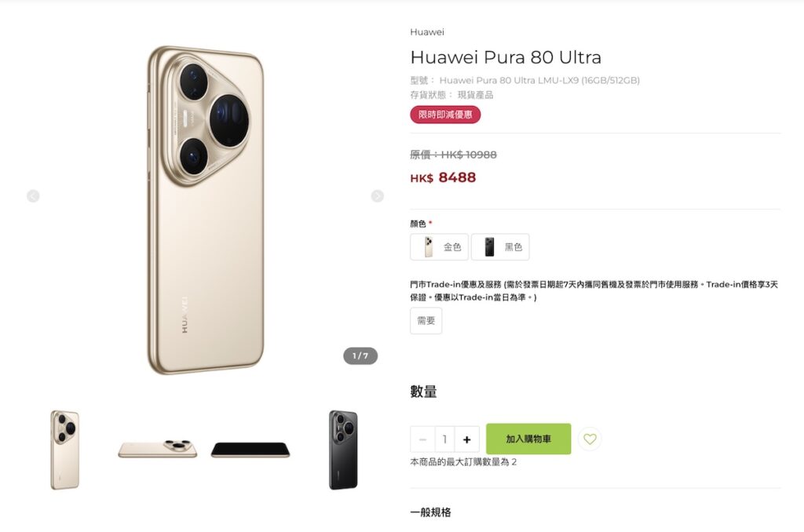Select the gold phone back thumbnail
Image resolution: width=804 pixels, height=532 pixels.
pyautogui.click(x=65, y=450)
